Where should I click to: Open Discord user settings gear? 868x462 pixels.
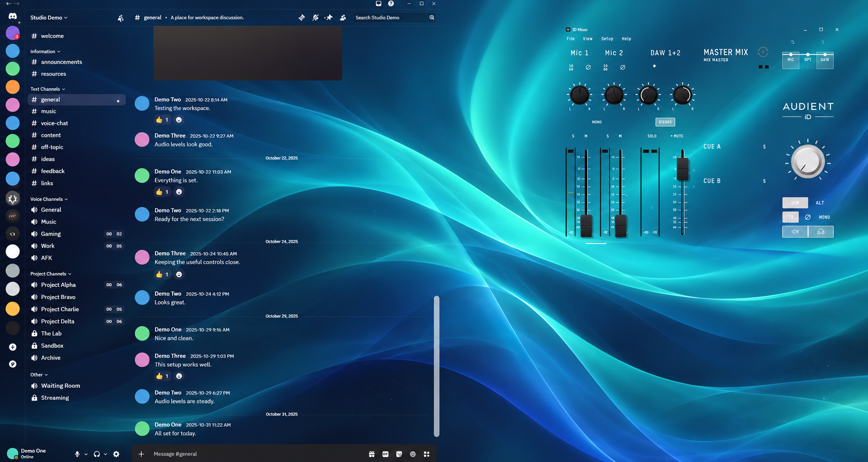[x=116, y=454]
